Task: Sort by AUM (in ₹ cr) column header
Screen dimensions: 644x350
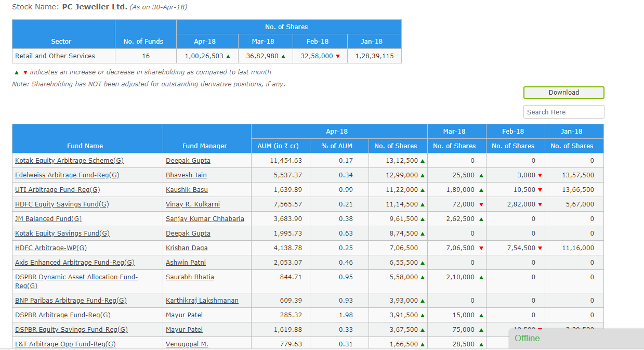Action: (280, 146)
